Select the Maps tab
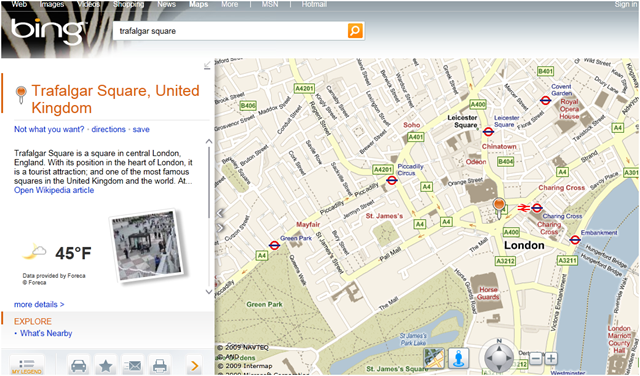The width and height of the screenshot is (640, 376). click(x=199, y=4)
